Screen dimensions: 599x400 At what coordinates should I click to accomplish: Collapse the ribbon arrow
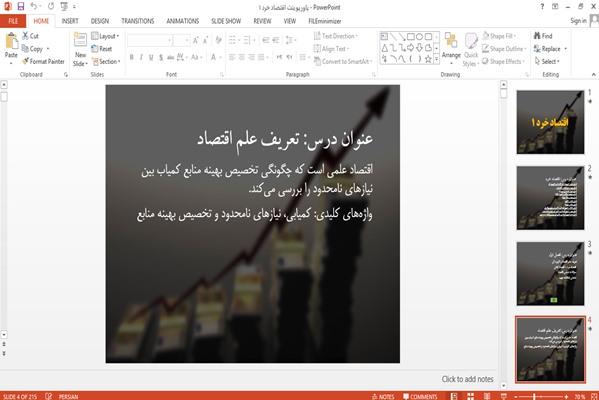tap(594, 74)
